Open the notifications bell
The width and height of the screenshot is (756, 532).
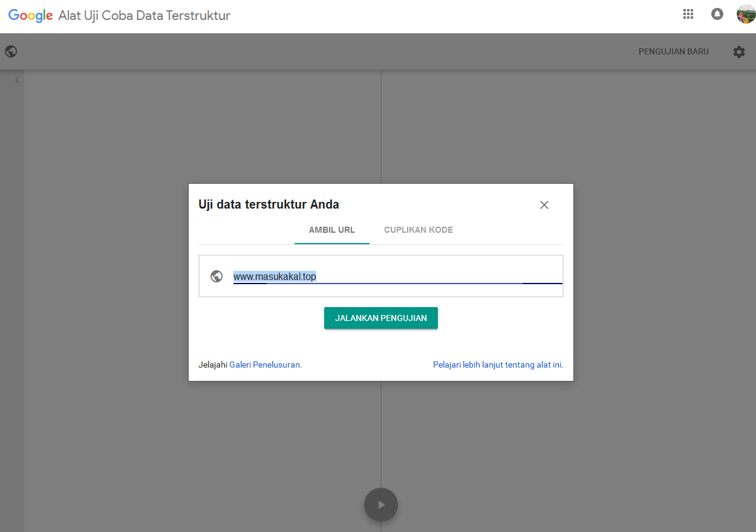pos(717,14)
